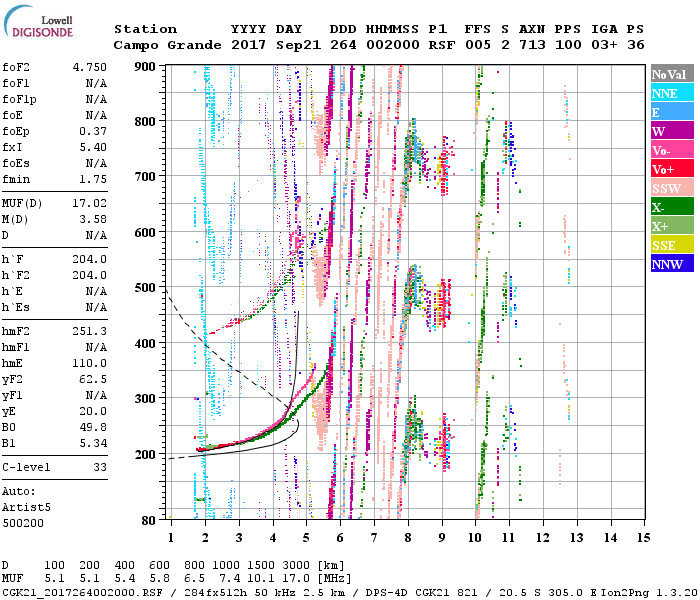Click the 15 MHz x-axis tick label

[x=643, y=538]
